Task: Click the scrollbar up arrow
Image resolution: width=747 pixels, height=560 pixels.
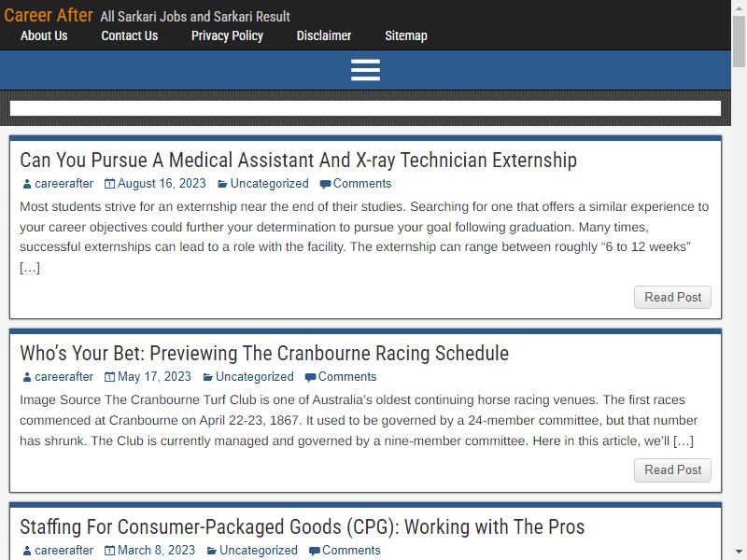Action: pos(740,7)
